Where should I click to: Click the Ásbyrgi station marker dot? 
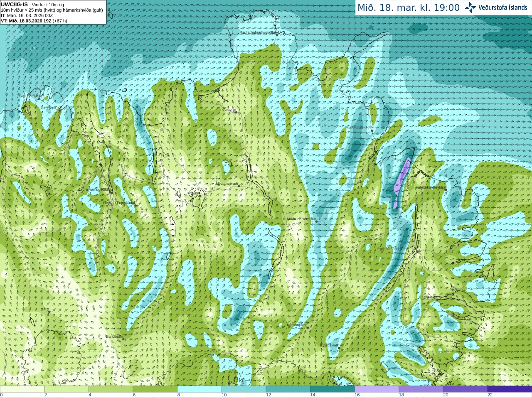(x=236, y=112)
